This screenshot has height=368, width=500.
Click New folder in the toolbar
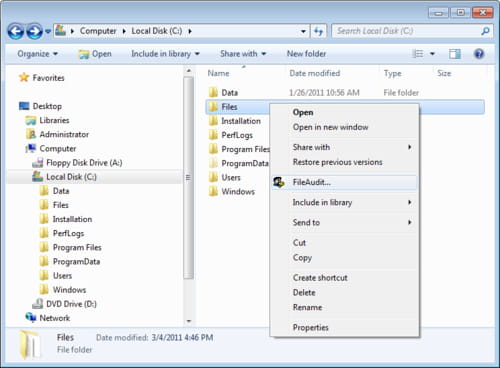(306, 54)
